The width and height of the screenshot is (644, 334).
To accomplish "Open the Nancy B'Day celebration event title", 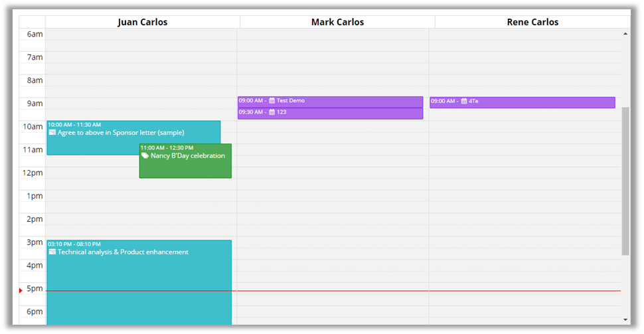I will [x=188, y=156].
